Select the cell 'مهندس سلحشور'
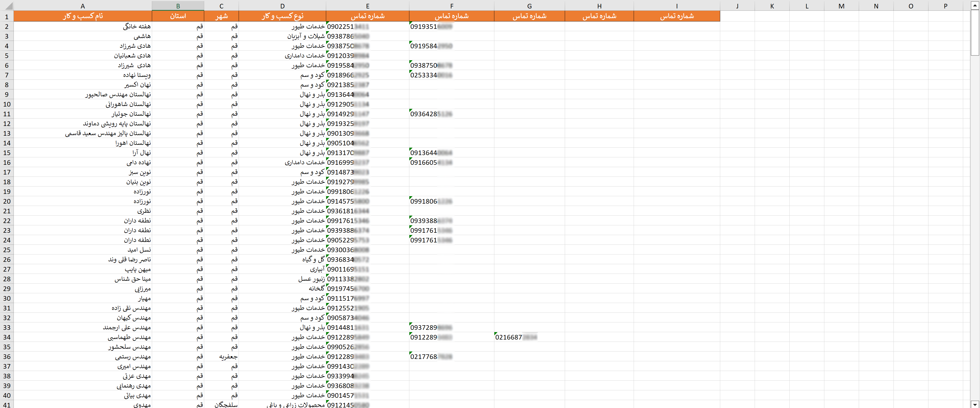This screenshot has width=980, height=408. (x=82, y=347)
